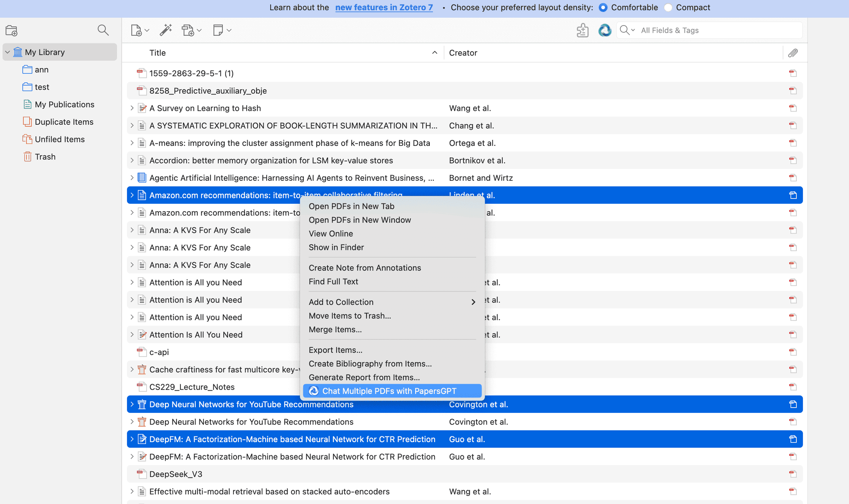
Task: Add item by identifier with the magic wand
Action: tap(165, 30)
